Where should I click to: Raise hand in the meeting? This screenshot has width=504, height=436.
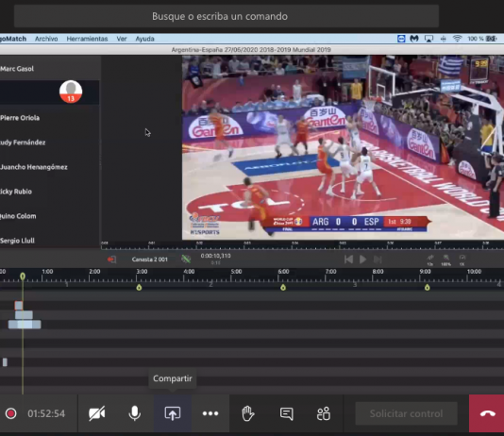click(x=248, y=413)
